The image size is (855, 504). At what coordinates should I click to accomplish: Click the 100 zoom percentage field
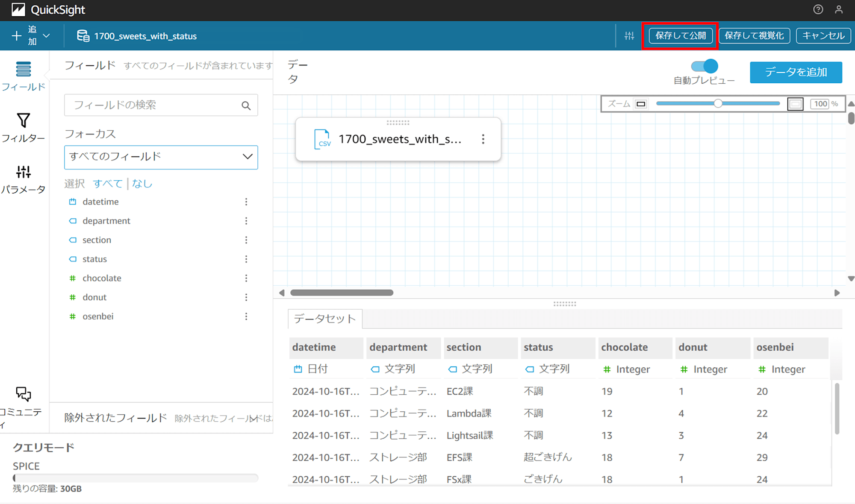[x=820, y=104]
